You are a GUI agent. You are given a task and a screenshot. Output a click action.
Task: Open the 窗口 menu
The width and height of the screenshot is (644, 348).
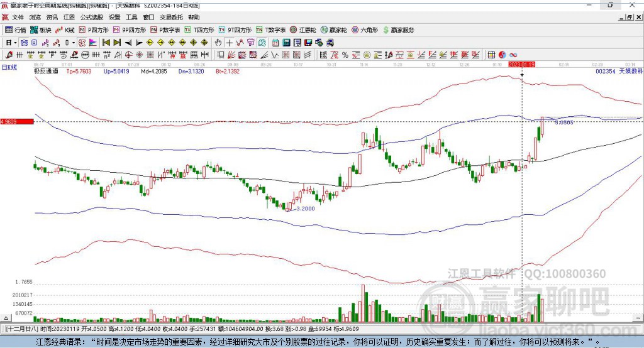click(x=148, y=17)
